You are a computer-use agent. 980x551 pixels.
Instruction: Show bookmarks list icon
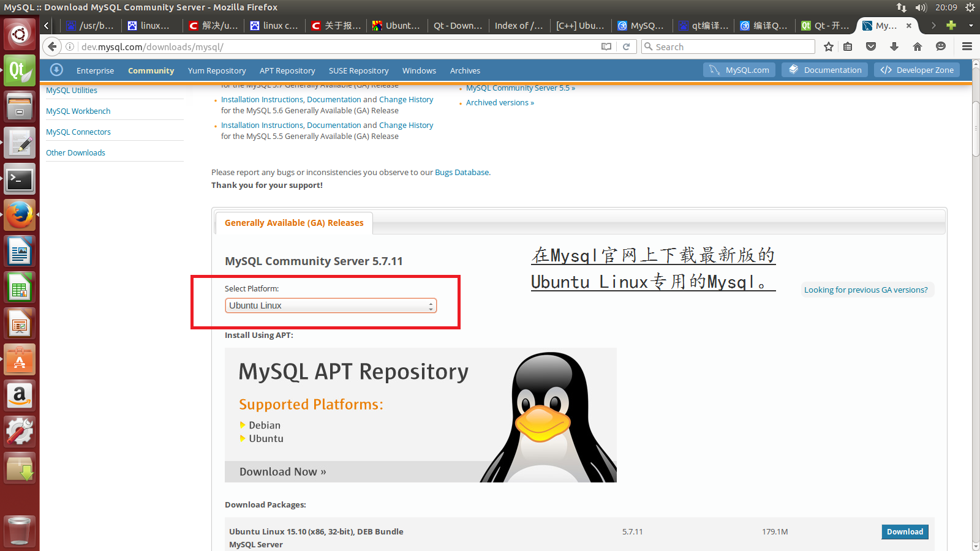point(848,47)
